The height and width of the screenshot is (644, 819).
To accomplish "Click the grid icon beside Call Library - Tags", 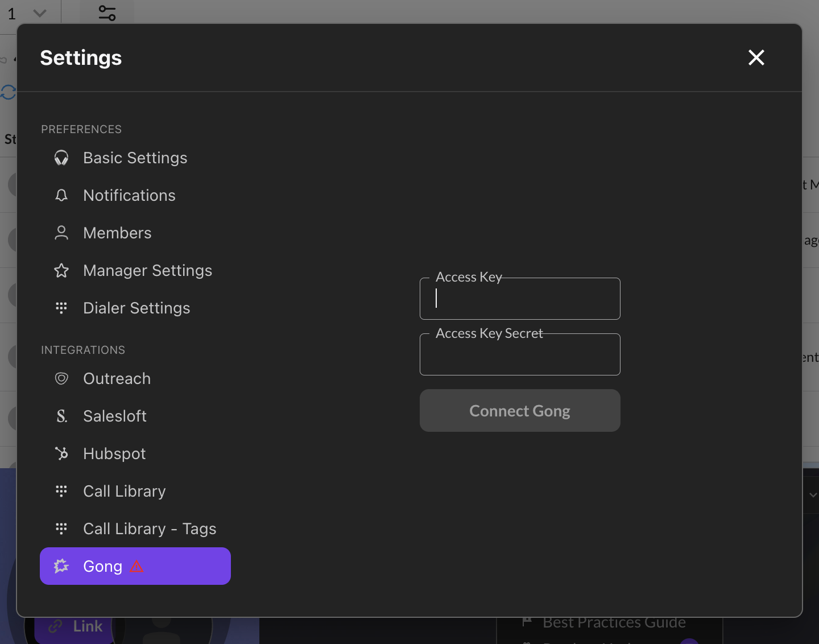I will tap(61, 529).
